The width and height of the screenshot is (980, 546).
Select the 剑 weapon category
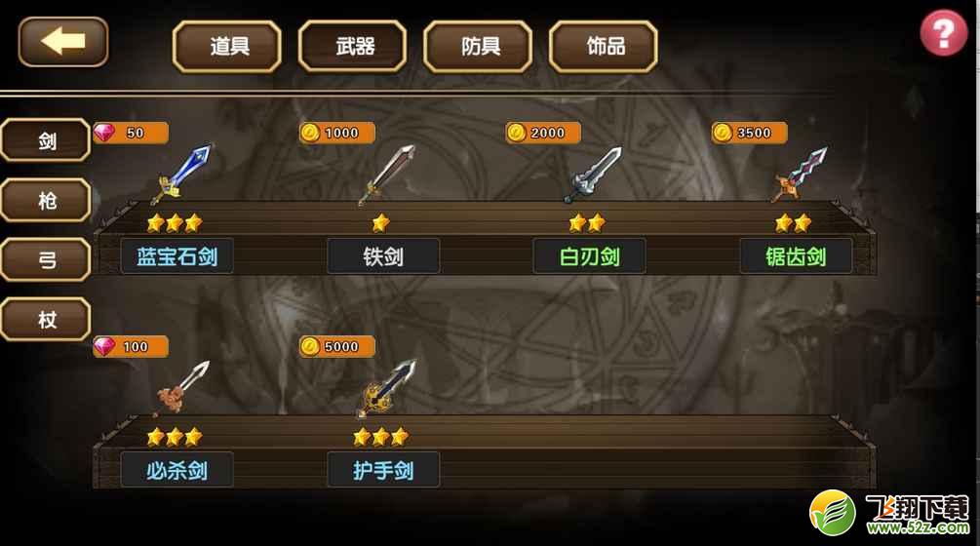pyautogui.click(x=46, y=140)
